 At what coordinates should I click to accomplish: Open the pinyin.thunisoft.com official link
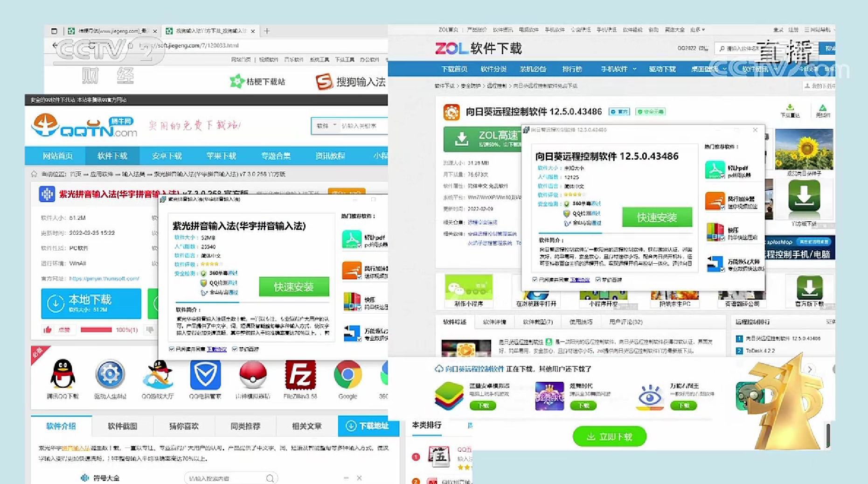coord(104,279)
